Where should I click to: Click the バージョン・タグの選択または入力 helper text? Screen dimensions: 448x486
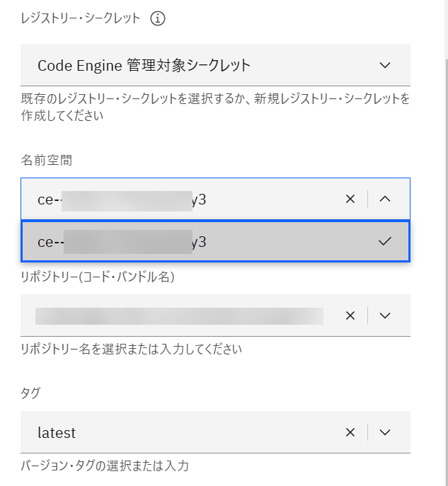pyautogui.click(x=105, y=466)
